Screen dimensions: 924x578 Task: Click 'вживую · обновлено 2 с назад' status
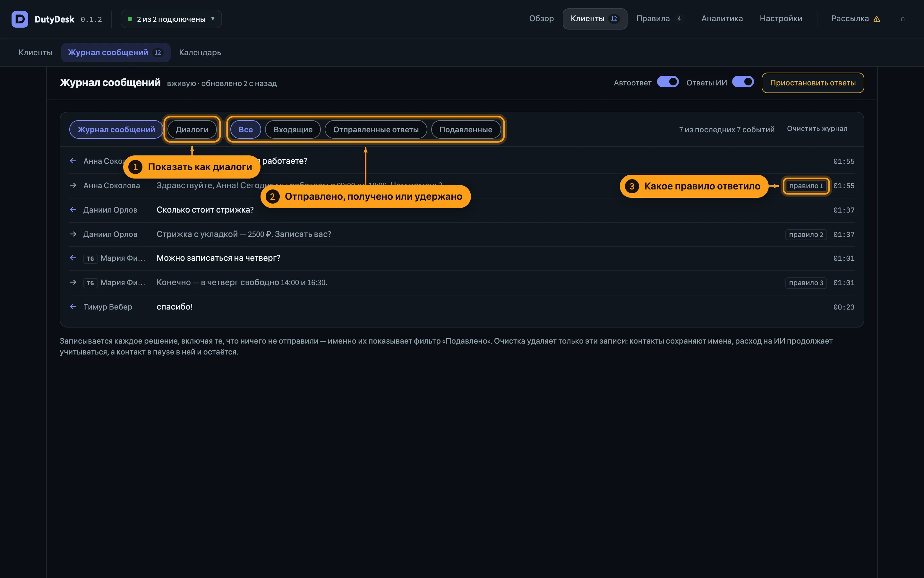click(x=222, y=83)
